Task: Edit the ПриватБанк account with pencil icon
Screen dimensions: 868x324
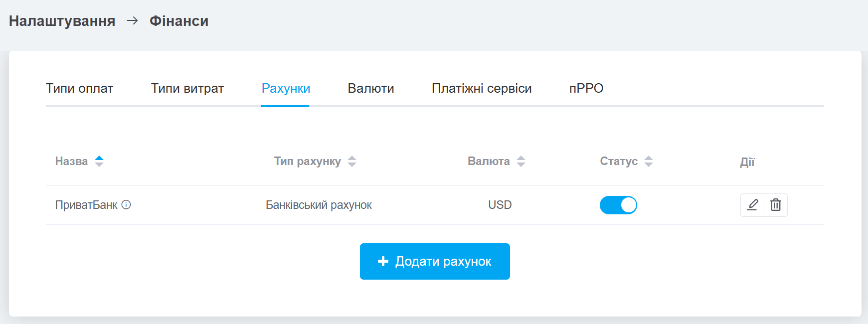Action: click(752, 205)
